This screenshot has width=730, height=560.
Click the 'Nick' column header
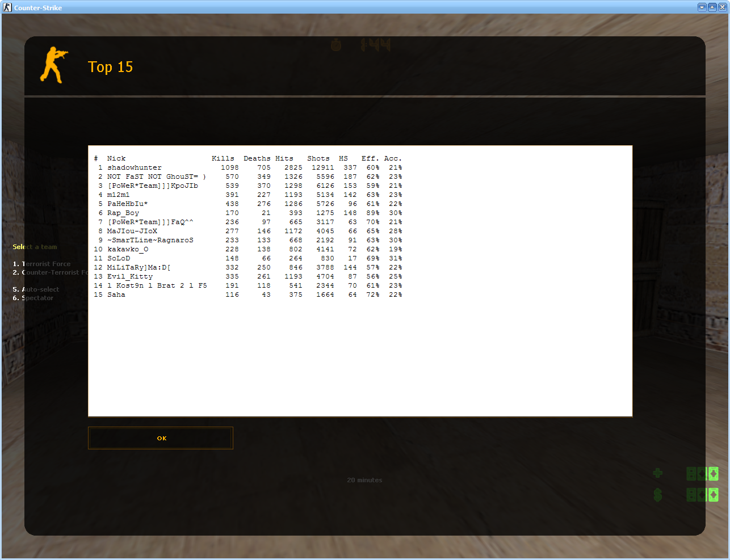click(x=116, y=158)
